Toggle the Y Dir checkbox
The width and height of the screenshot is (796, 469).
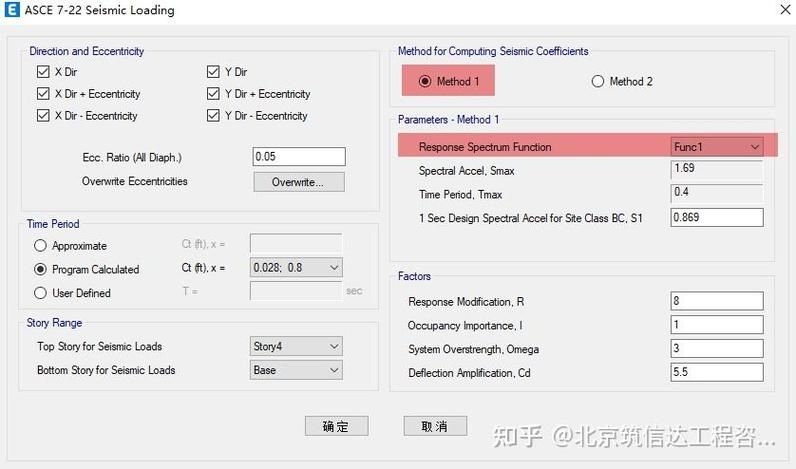point(213,72)
